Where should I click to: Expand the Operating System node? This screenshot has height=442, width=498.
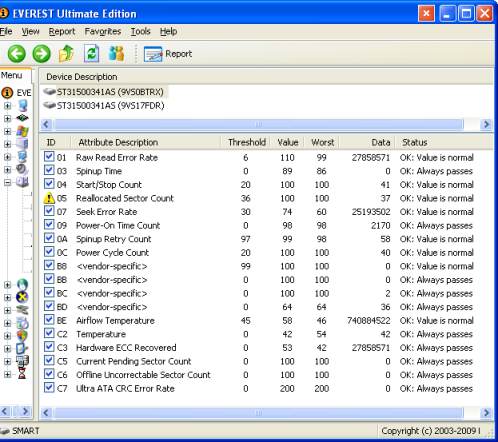tap(7, 131)
